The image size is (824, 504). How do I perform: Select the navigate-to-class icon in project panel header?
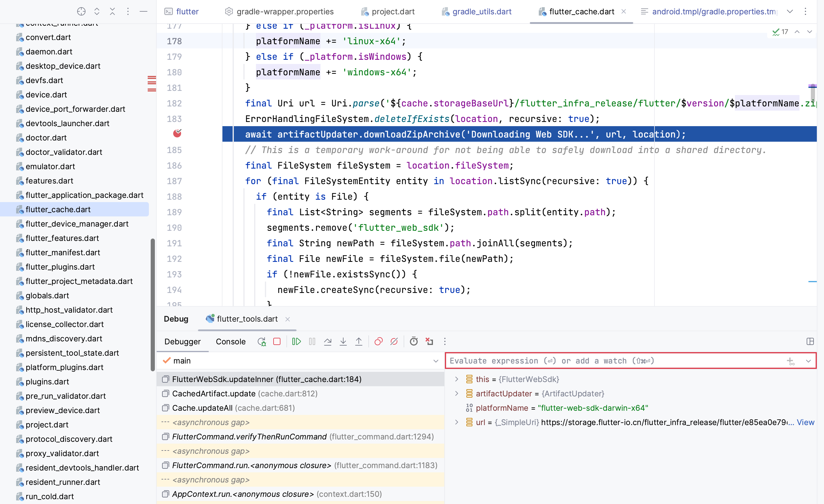[81, 11]
